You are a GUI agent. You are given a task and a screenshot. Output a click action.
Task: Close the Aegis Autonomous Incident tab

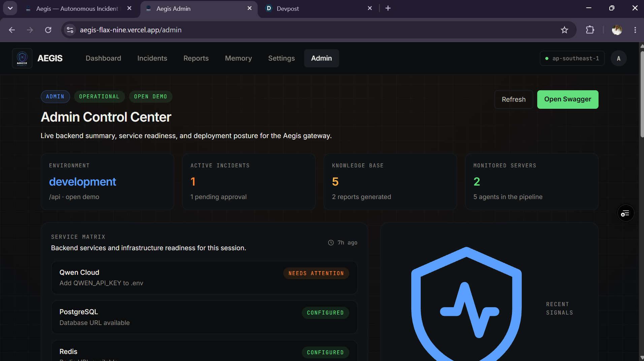click(x=129, y=8)
